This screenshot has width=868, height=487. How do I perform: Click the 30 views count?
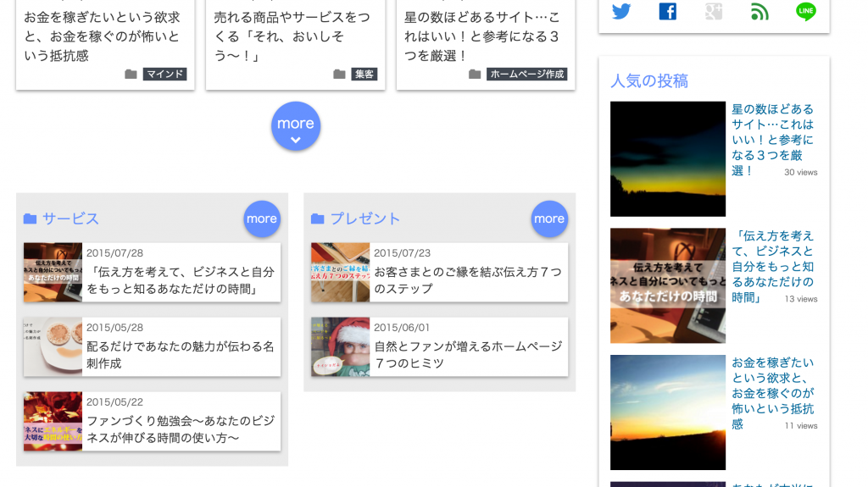800,172
